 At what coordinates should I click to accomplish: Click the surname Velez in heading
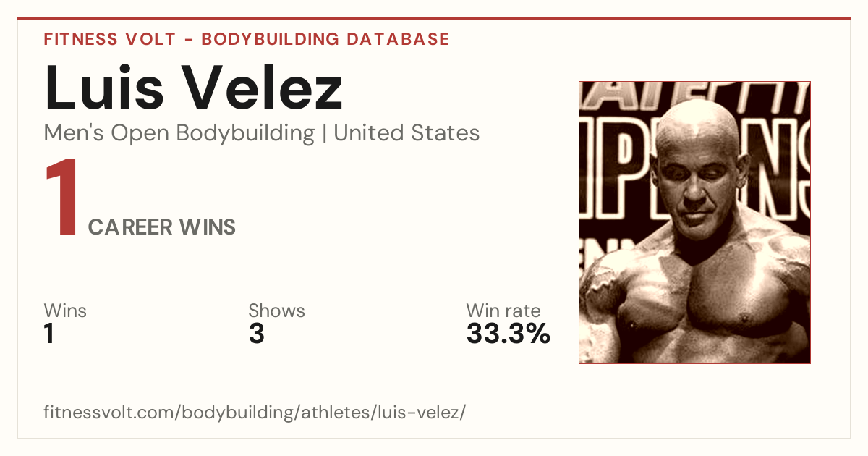point(262,88)
